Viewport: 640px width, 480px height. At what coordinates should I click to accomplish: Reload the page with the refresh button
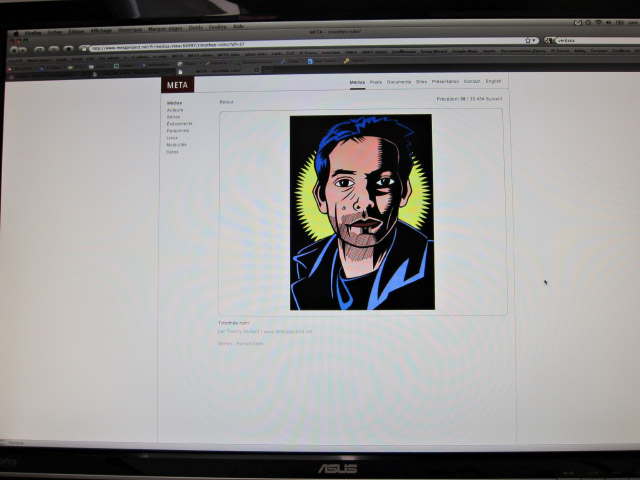click(39, 49)
